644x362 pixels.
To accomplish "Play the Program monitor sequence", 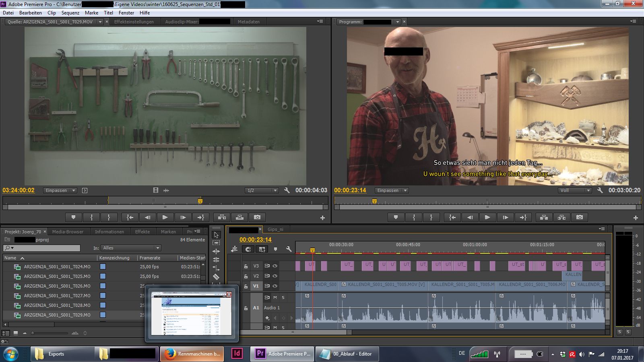I will (x=487, y=217).
